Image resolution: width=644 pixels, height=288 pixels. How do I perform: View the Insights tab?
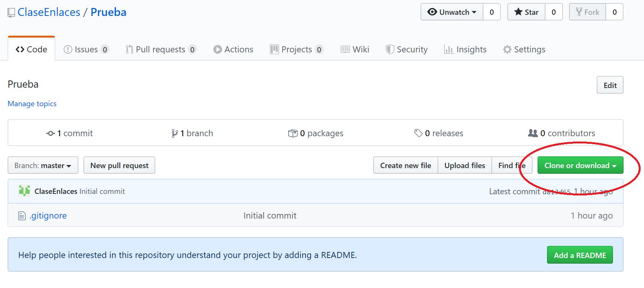click(465, 49)
